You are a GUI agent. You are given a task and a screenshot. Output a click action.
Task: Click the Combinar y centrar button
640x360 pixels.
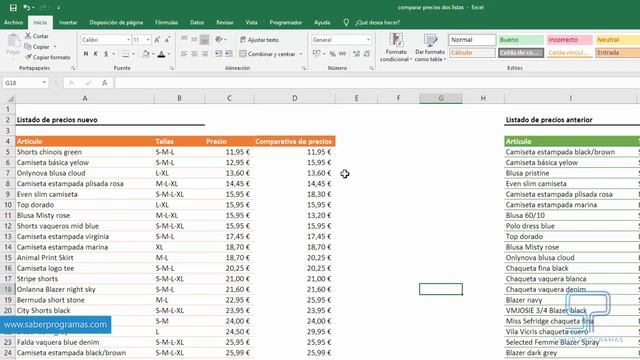(267, 54)
